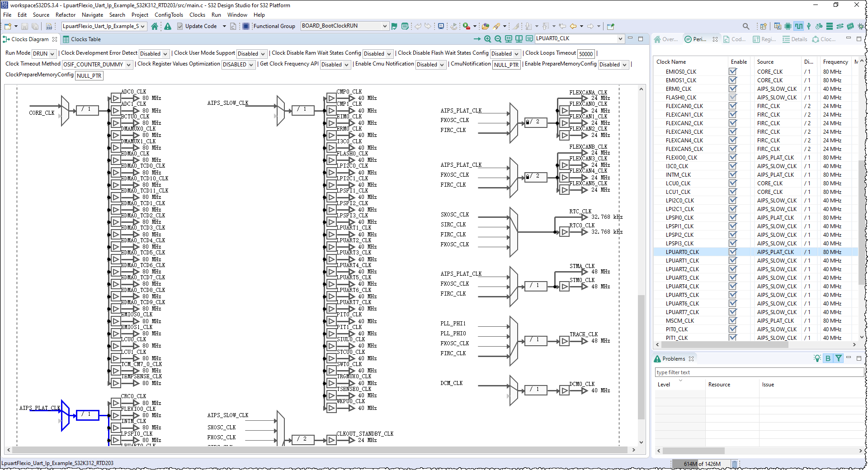Open the Run Mode DRUN dropdown

44,53
